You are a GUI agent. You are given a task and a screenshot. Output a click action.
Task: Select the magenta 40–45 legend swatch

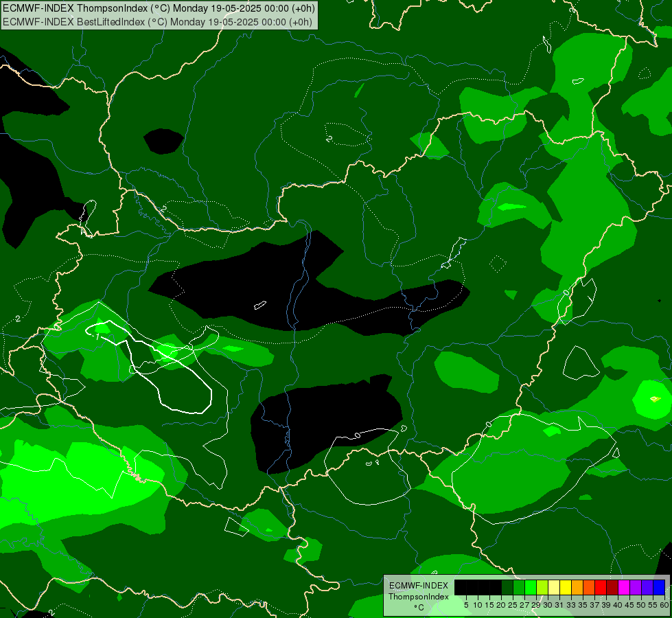coord(624,587)
